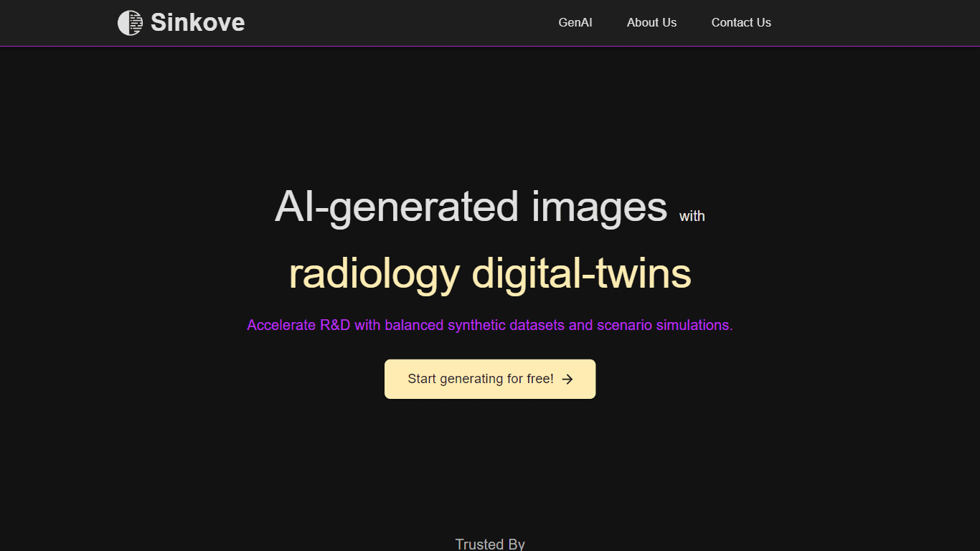Open the GenAI navigation item
Image resolution: width=980 pixels, height=551 pixels.
tap(575, 22)
